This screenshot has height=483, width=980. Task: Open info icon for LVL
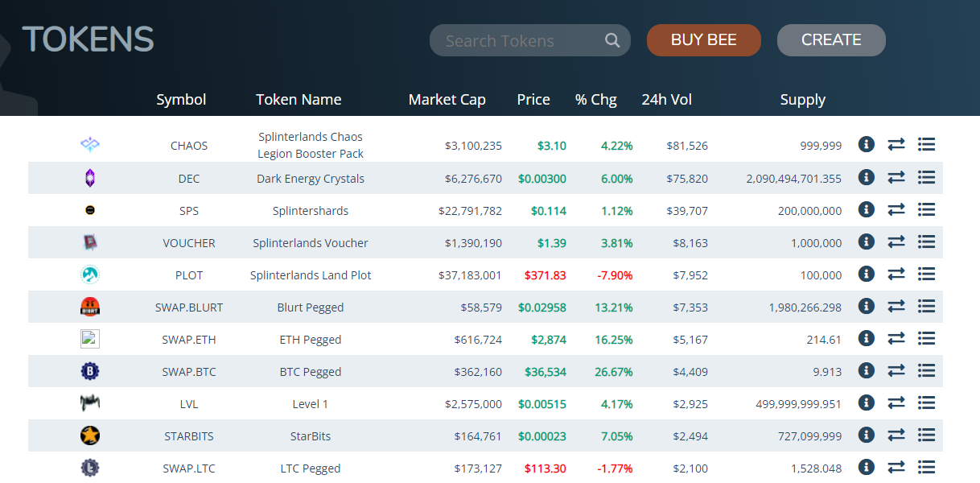[x=866, y=402]
